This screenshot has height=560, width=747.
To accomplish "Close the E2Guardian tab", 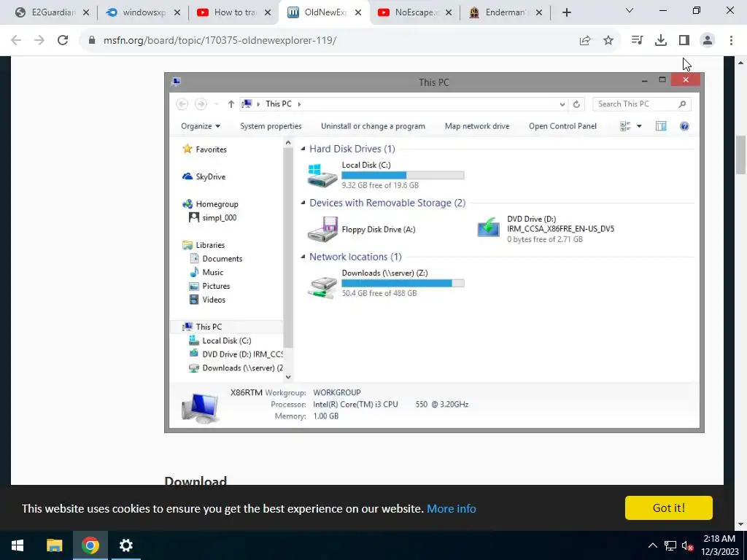I will click(x=86, y=13).
